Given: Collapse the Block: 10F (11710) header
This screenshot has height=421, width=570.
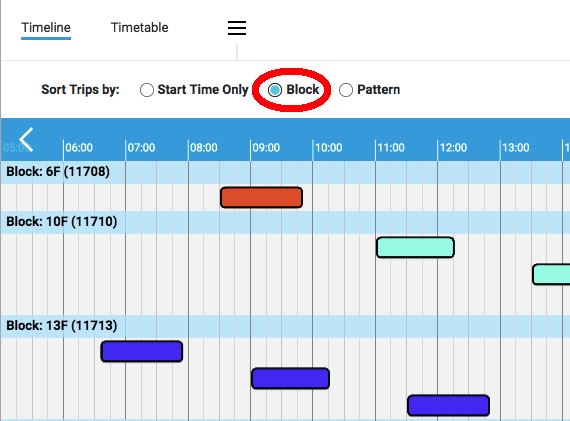Looking at the screenshot, I should (x=285, y=222).
